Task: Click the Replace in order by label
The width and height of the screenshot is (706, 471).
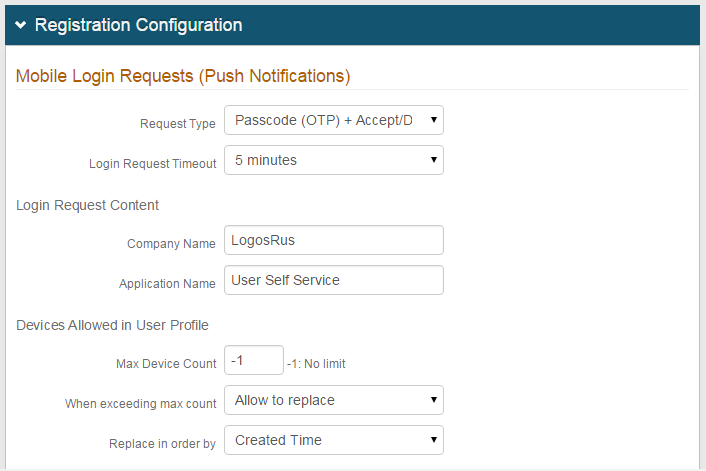Action: click(162, 444)
